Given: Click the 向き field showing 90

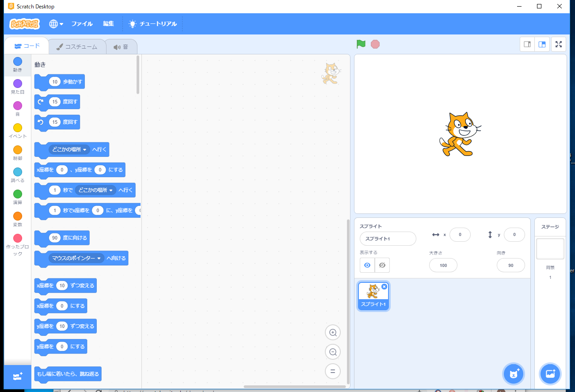Looking at the screenshot, I should point(511,265).
